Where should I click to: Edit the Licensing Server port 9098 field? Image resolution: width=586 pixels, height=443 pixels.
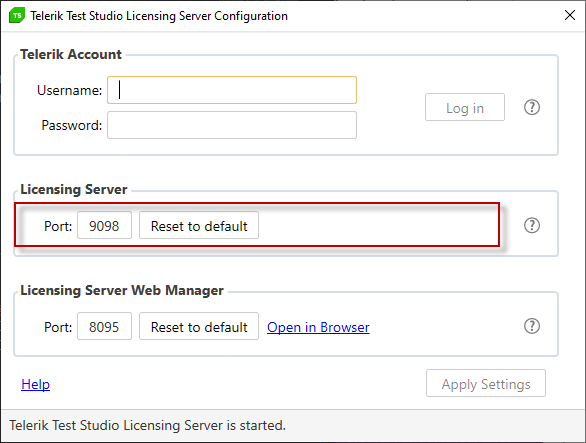(x=104, y=225)
